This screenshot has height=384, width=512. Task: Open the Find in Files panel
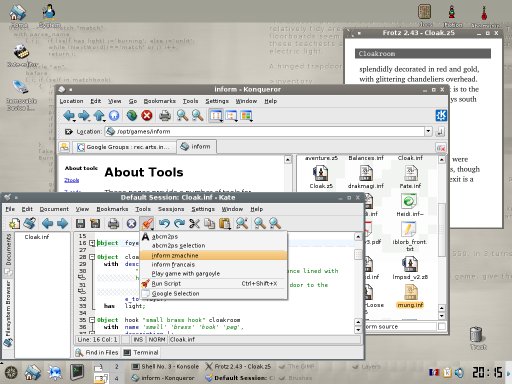pyautogui.click(x=97, y=352)
